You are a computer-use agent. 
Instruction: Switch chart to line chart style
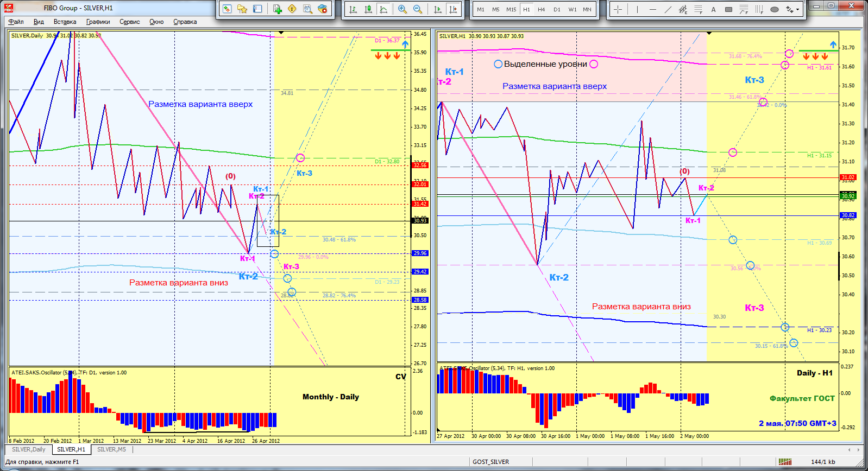click(383, 9)
